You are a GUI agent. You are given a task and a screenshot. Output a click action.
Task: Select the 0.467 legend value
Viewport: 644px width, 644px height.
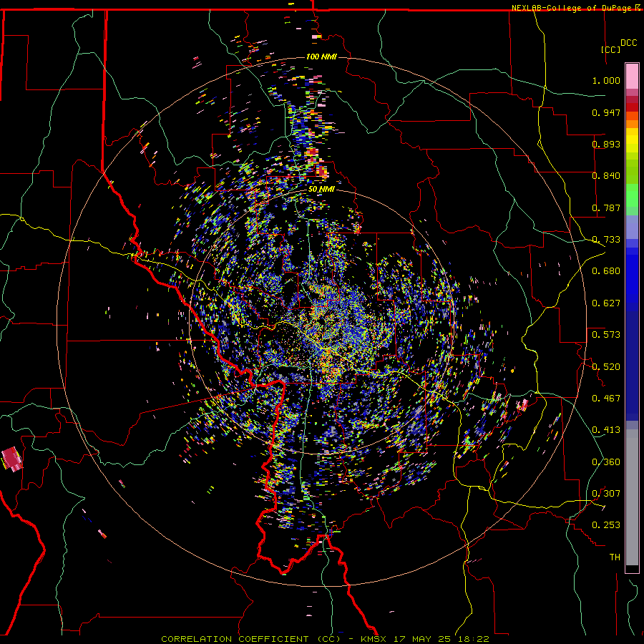pyautogui.click(x=606, y=399)
